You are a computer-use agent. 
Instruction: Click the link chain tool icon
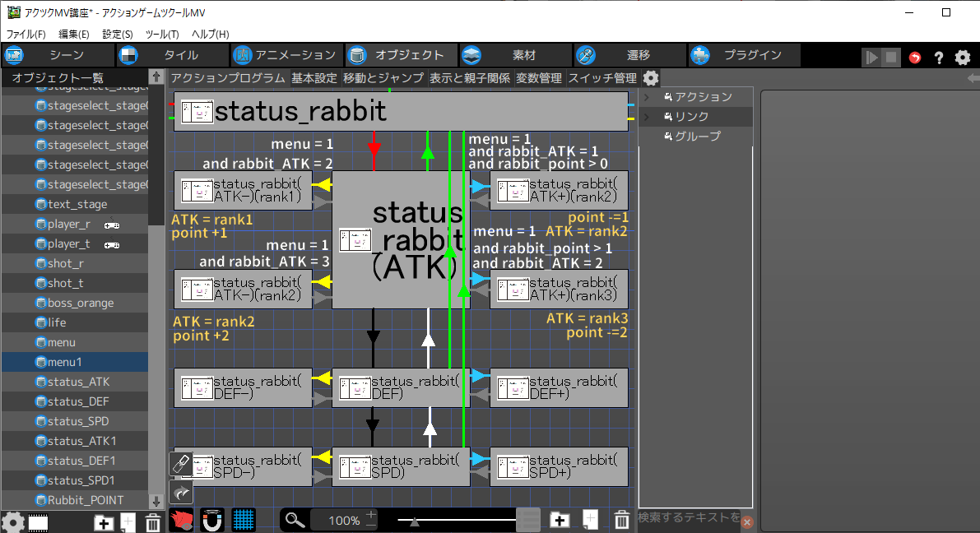pos(181,464)
